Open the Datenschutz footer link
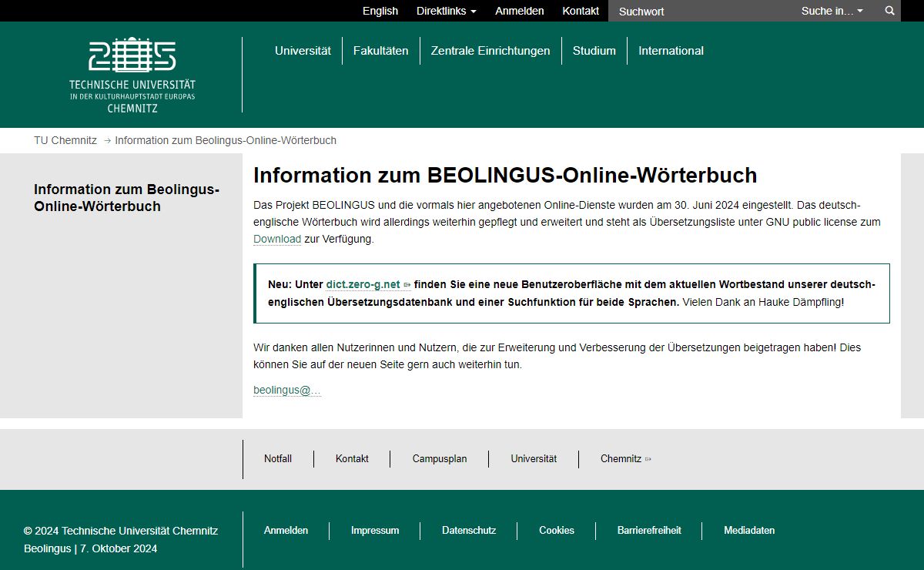Screen dimensions: 924x570 click(469, 531)
